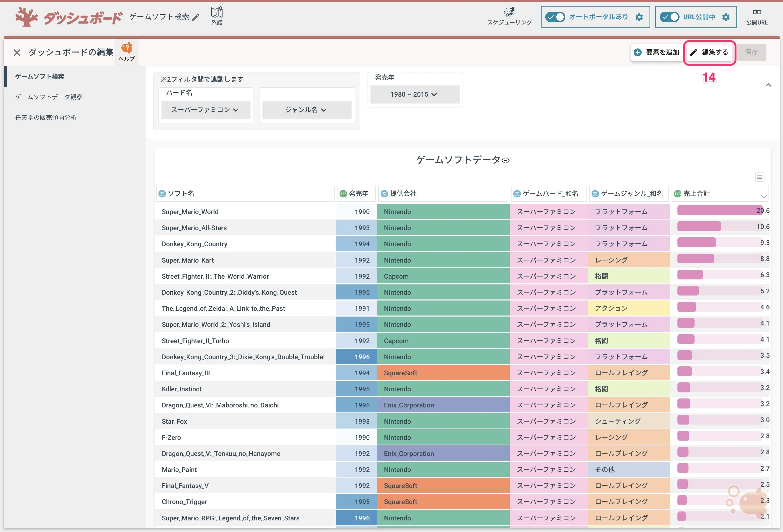Click the Mario_Paint software name
Image resolution: width=783 pixels, height=532 pixels.
pyautogui.click(x=179, y=470)
